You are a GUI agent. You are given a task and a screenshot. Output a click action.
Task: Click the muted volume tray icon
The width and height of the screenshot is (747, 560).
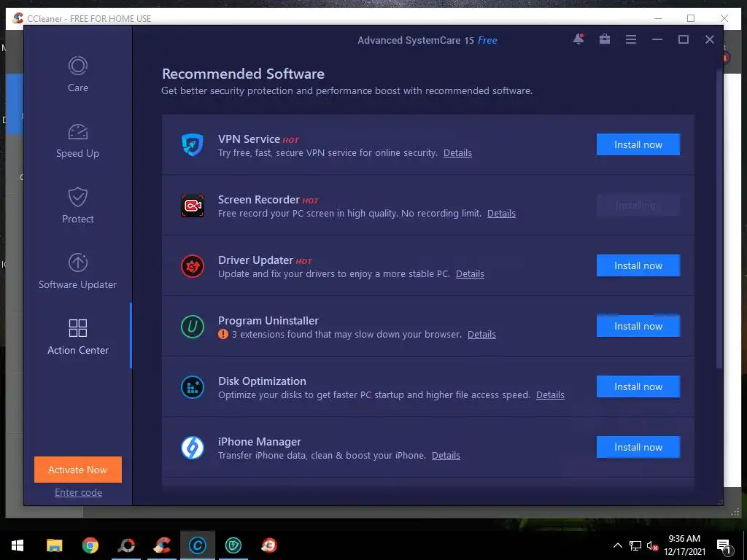coord(652,545)
